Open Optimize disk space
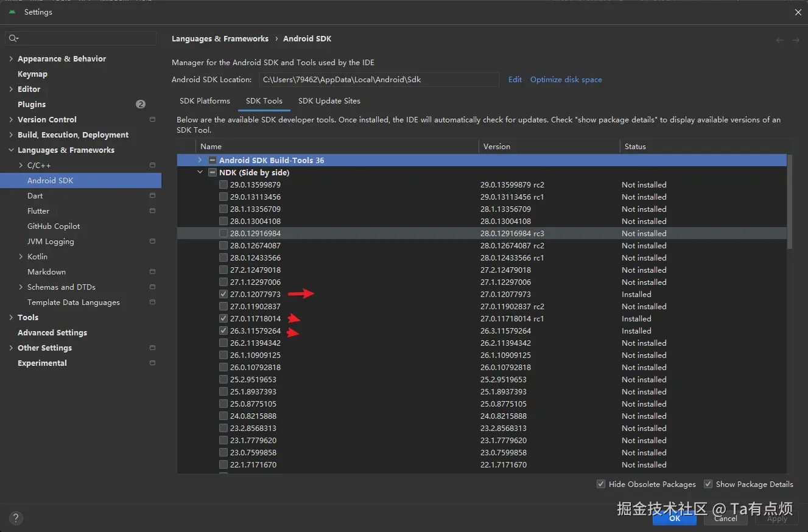The height and width of the screenshot is (532, 808). click(566, 79)
